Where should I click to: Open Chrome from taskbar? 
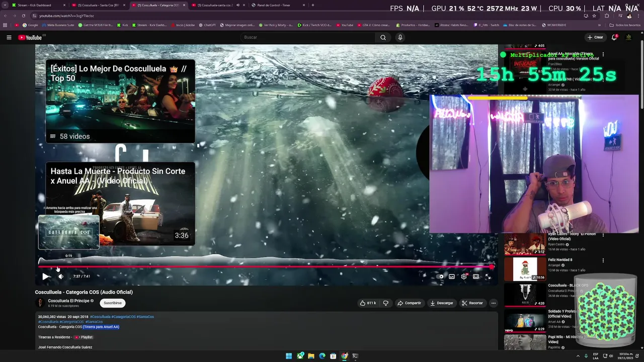pos(344,356)
